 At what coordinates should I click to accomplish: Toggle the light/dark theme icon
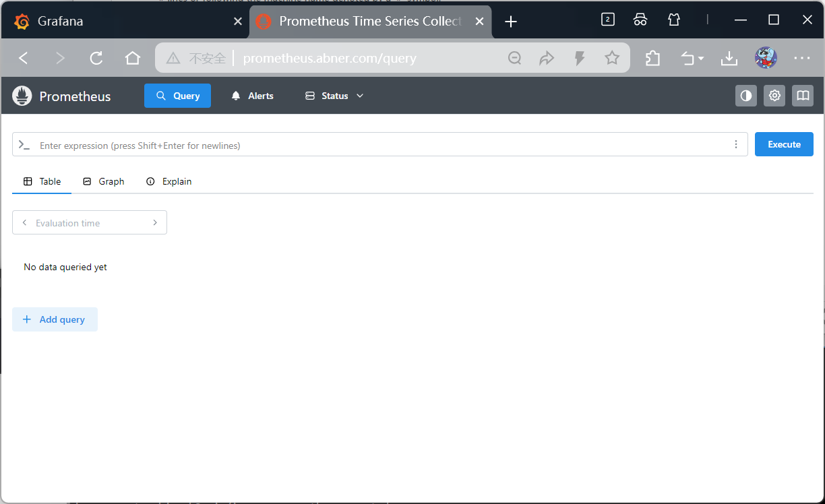pos(746,96)
